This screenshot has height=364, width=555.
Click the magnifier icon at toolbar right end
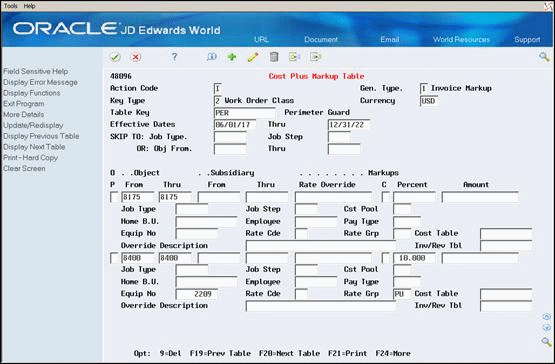click(544, 57)
